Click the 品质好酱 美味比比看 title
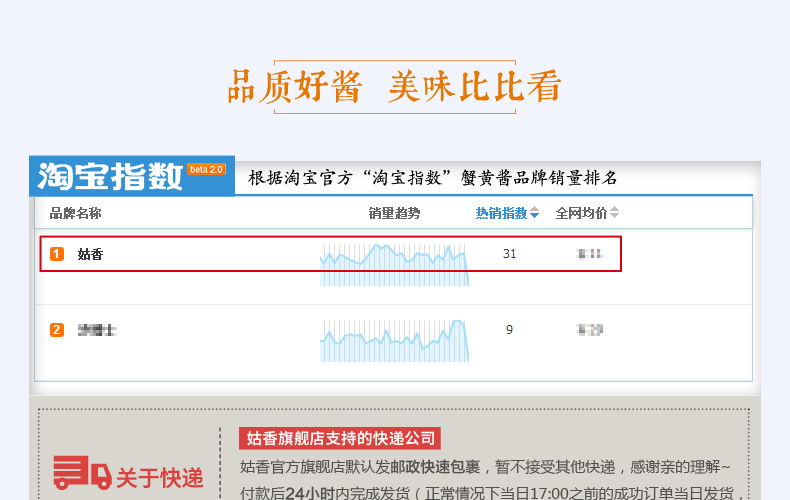Image resolution: width=790 pixels, height=500 pixels. pos(394,87)
